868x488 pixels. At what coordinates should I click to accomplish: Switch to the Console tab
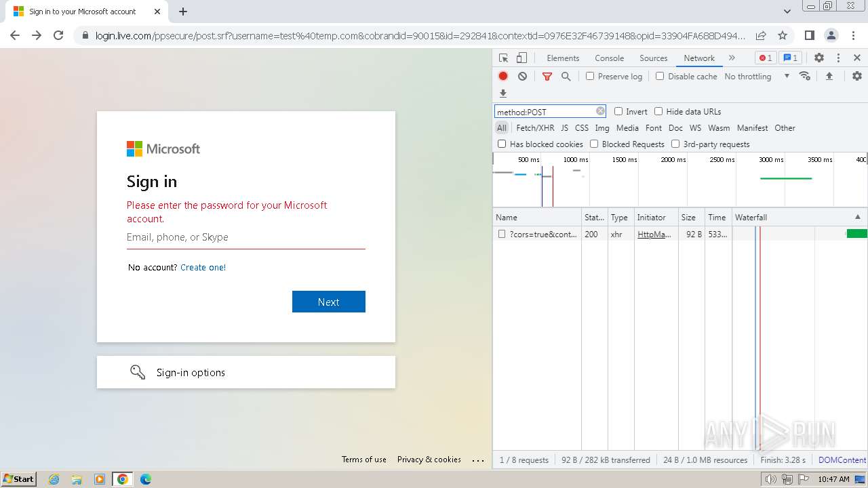point(609,58)
